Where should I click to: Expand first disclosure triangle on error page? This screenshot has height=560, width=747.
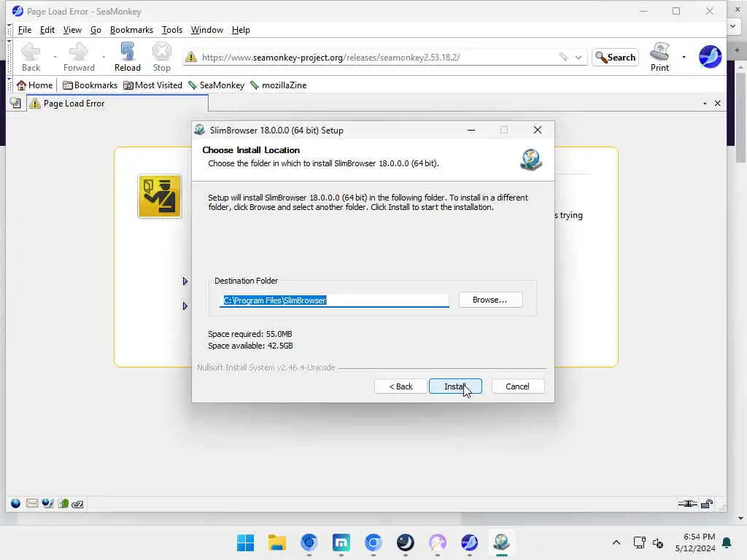click(x=185, y=281)
